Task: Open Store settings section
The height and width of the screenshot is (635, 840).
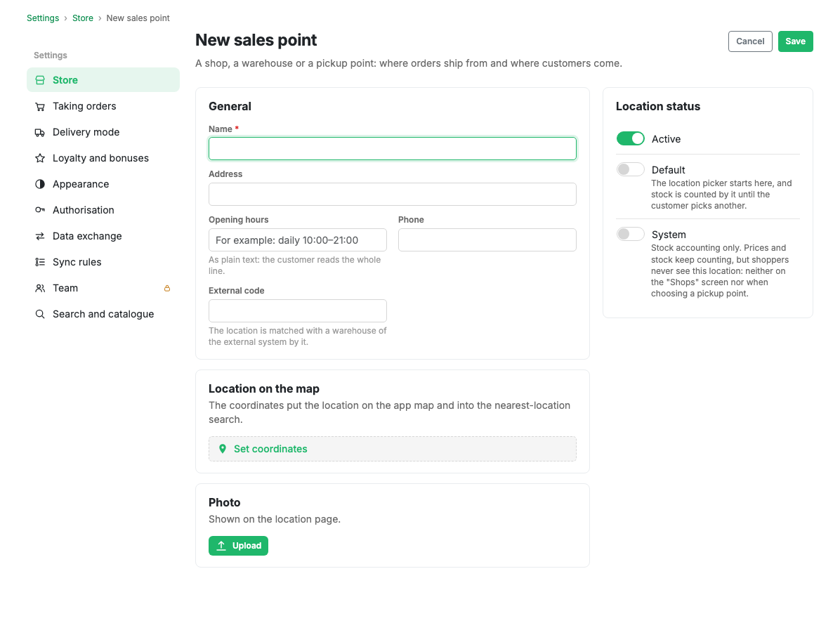Action: coord(103,80)
